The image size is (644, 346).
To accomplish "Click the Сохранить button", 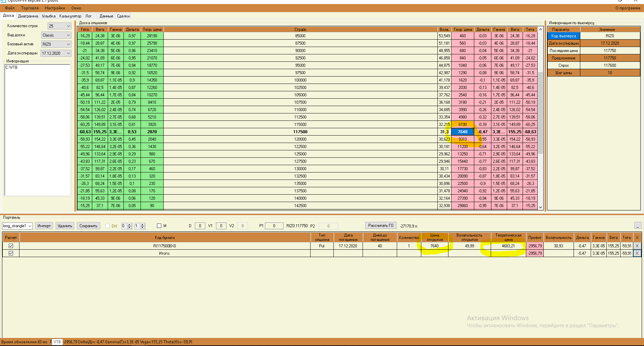I will pos(88,226).
